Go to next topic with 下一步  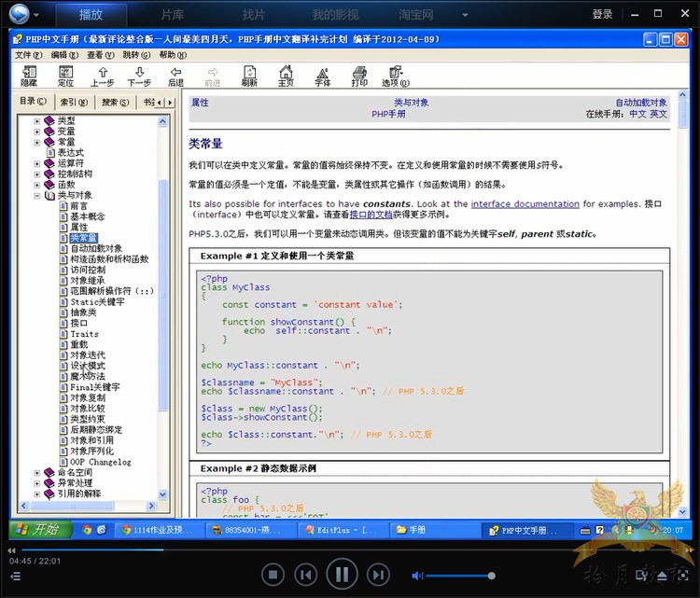139,76
